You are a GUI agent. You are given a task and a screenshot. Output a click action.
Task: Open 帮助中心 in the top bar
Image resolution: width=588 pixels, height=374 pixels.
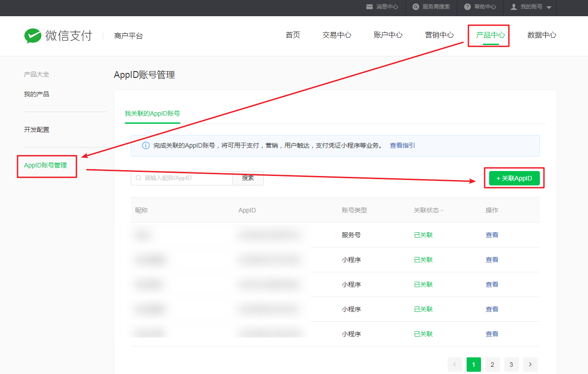[485, 7]
